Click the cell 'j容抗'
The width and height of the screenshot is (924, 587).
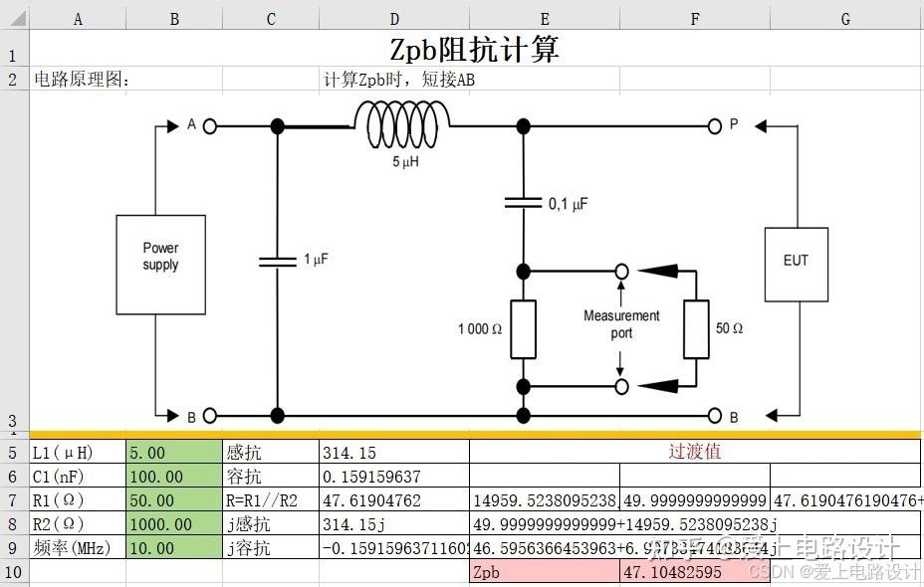click(271, 547)
